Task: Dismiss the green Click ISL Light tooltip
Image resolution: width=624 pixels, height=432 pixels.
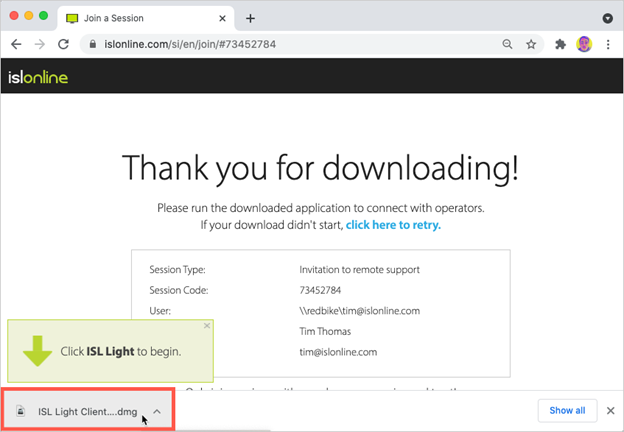Action: 207,326
